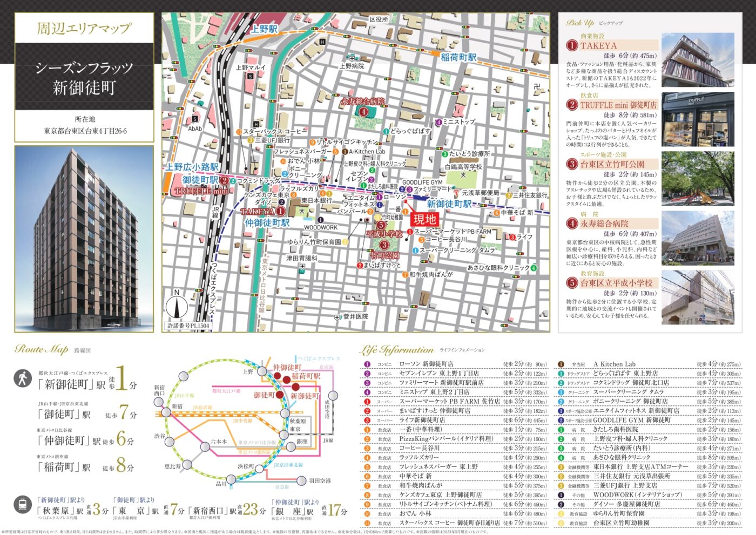Click the numbered circle in the ラッフルズカリー list row
Image resolution: width=756 pixels, height=535 pixels.
pos(367,458)
